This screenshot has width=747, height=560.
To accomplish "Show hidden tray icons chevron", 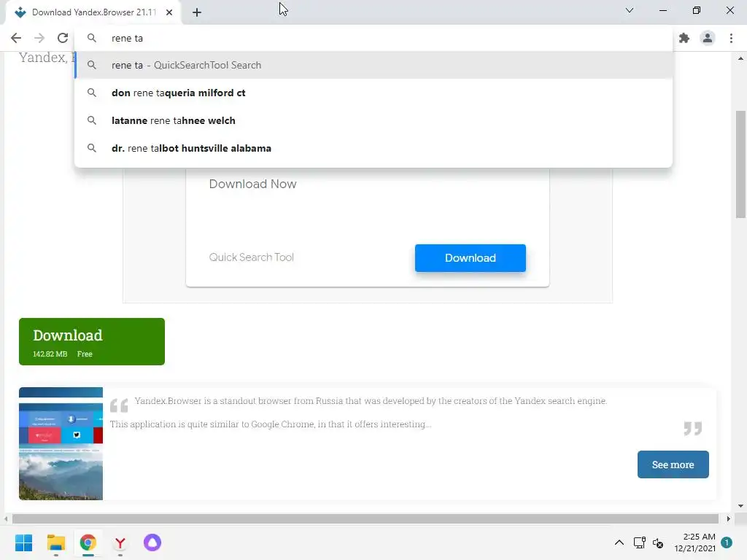I will [619, 542].
